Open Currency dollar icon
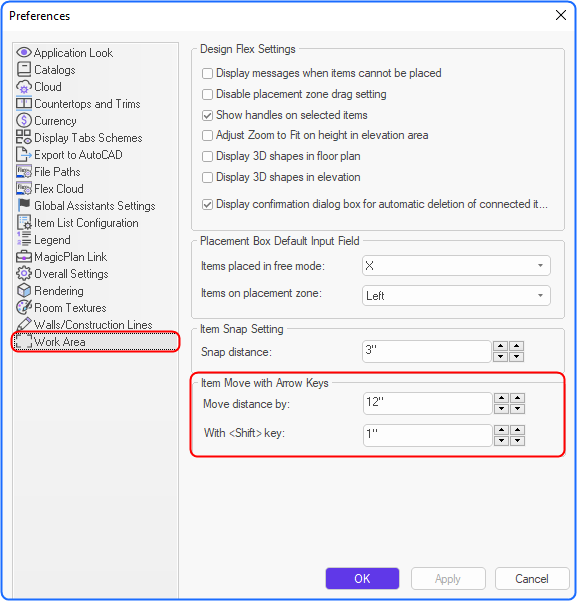The width and height of the screenshot is (577, 601). (24, 121)
